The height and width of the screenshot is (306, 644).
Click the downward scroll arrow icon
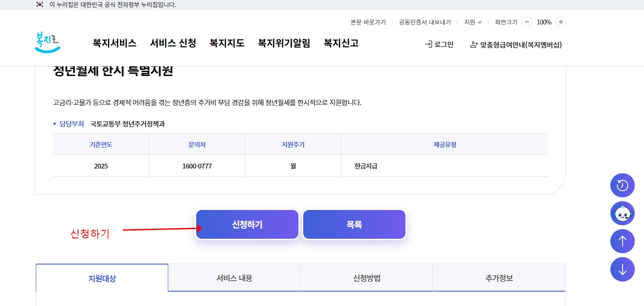(x=622, y=269)
